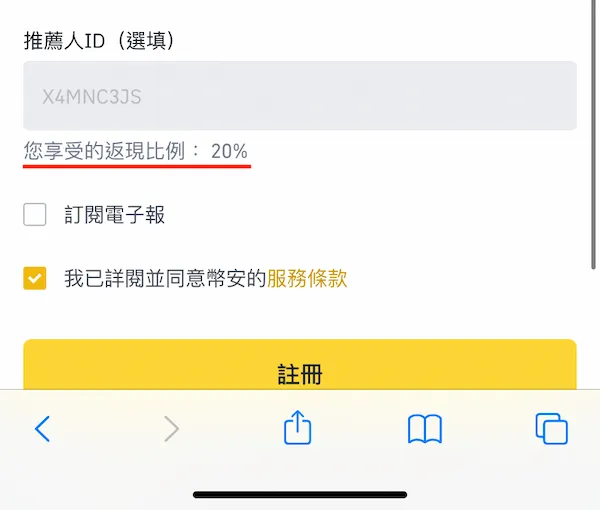
Task: Tap the greyed-out Safari forward arrow
Action: [x=171, y=429]
